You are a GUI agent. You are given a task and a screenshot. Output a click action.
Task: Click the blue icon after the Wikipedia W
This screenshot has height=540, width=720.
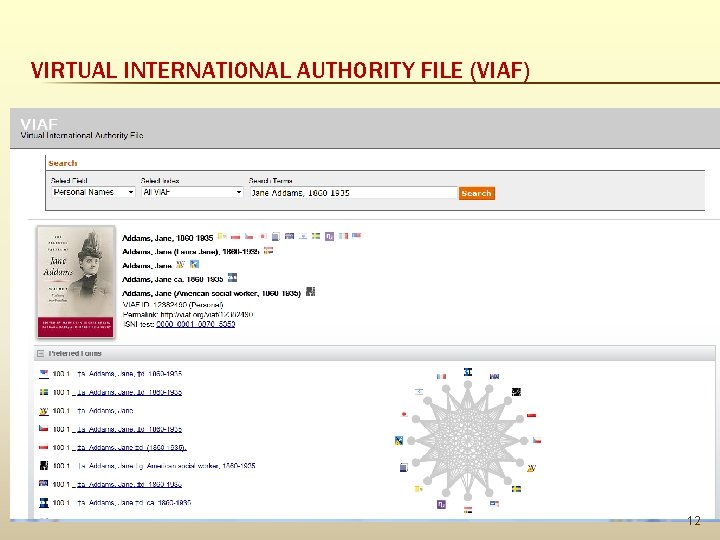tap(194, 264)
